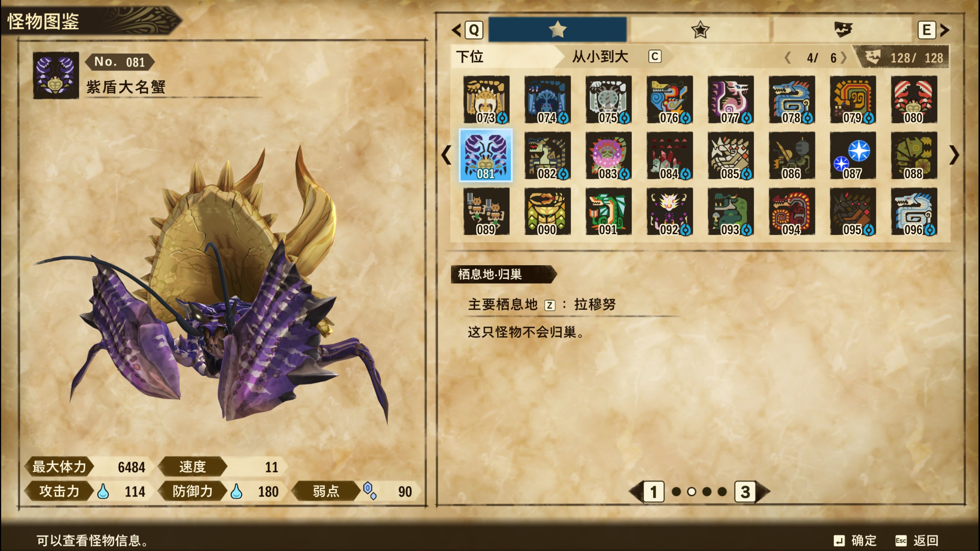Image resolution: width=980 pixels, height=551 pixels.
Task: Toggle sort order with the C key icon
Action: [655, 57]
